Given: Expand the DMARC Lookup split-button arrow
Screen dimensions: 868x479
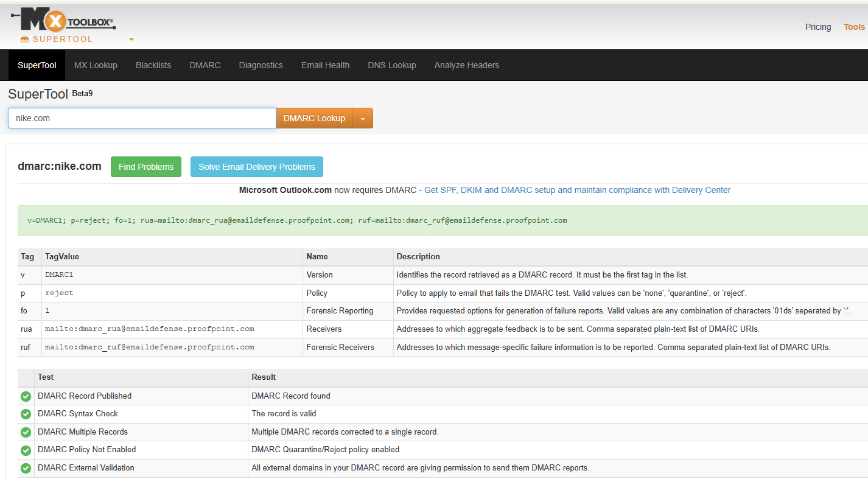Looking at the screenshot, I should point(363,118).
